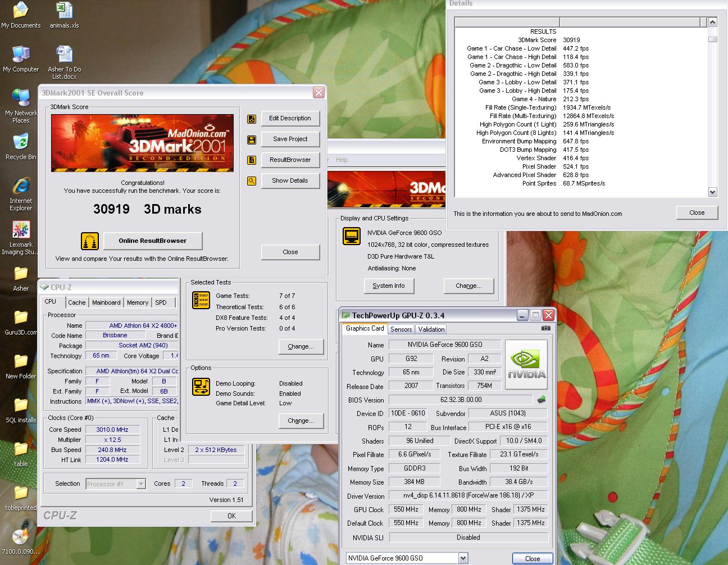Click the System Info button
Viewport: 728px width, 565px height.
point(389,286)
